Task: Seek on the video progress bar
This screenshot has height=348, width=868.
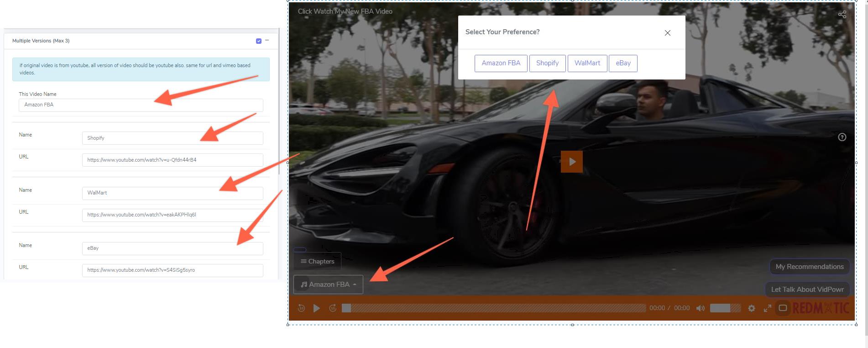Action: (x=494, y=308)
